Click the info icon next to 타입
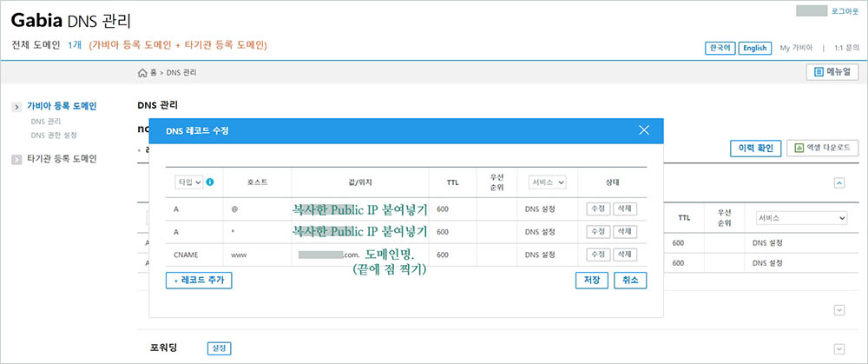Image resolution: width=868 pixels, height=364 pixels. (210, 182)
